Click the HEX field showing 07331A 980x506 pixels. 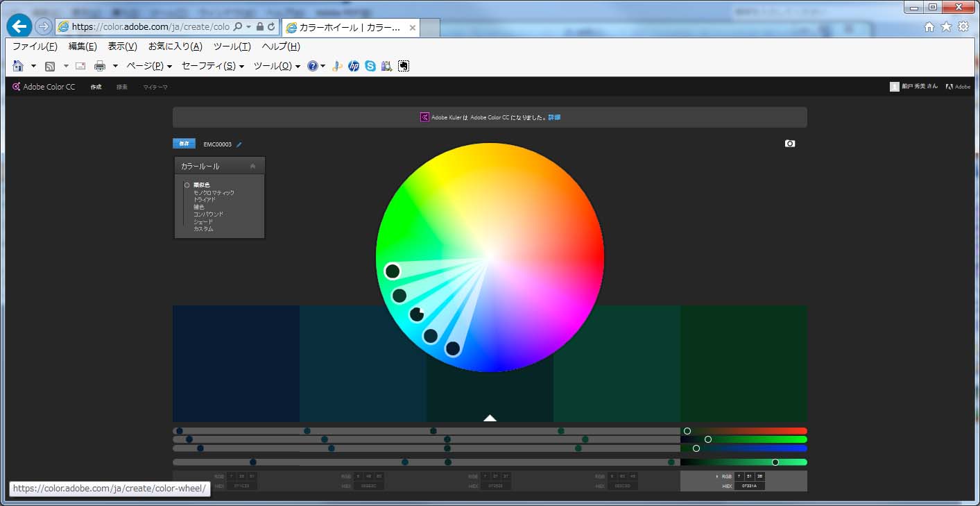click(750, 486)
